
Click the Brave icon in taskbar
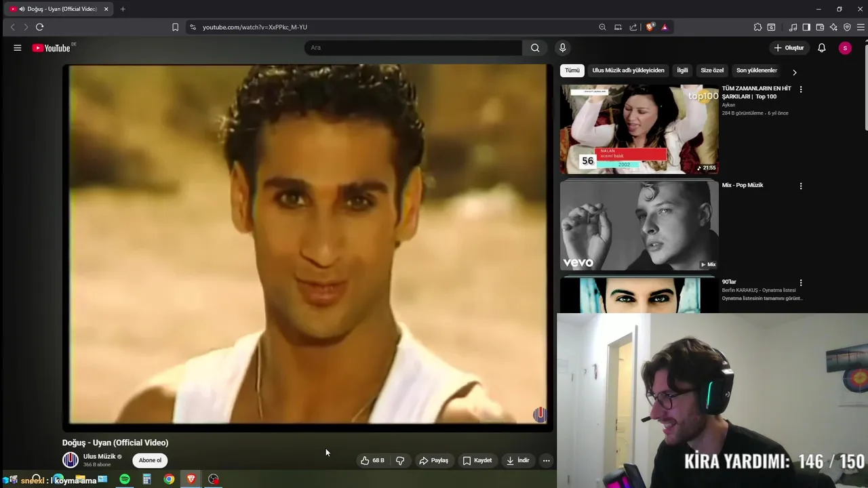click(x=191, y=479)
